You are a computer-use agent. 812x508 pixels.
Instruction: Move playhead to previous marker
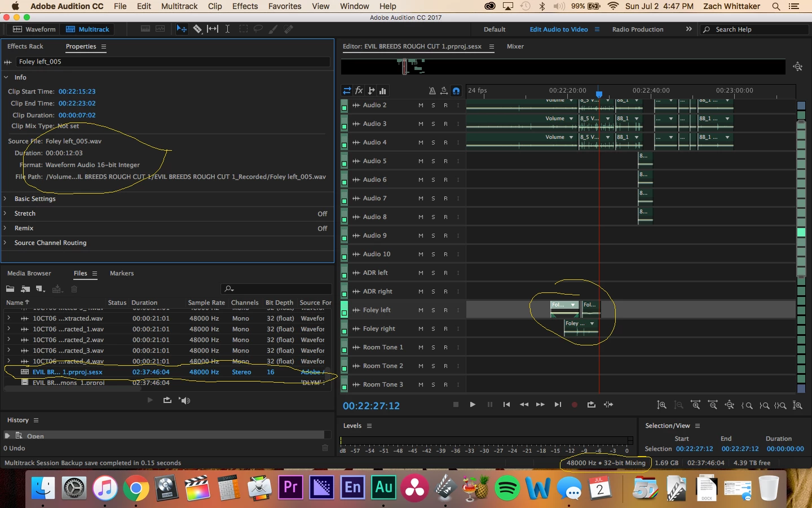(506, 405)
